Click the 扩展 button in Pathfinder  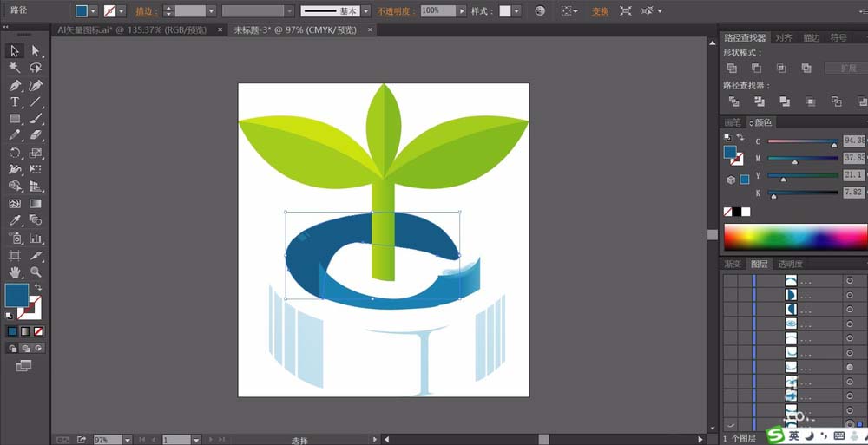click(x=847, y=68)
